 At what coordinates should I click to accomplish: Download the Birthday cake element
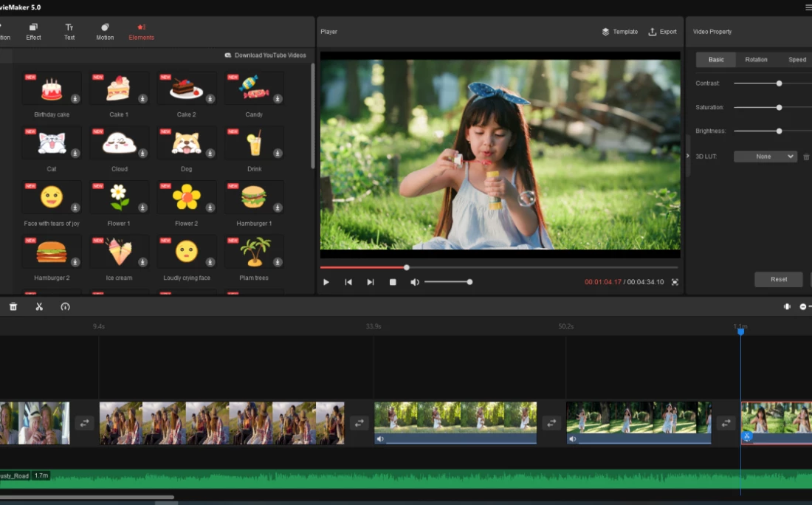(75, 99)
